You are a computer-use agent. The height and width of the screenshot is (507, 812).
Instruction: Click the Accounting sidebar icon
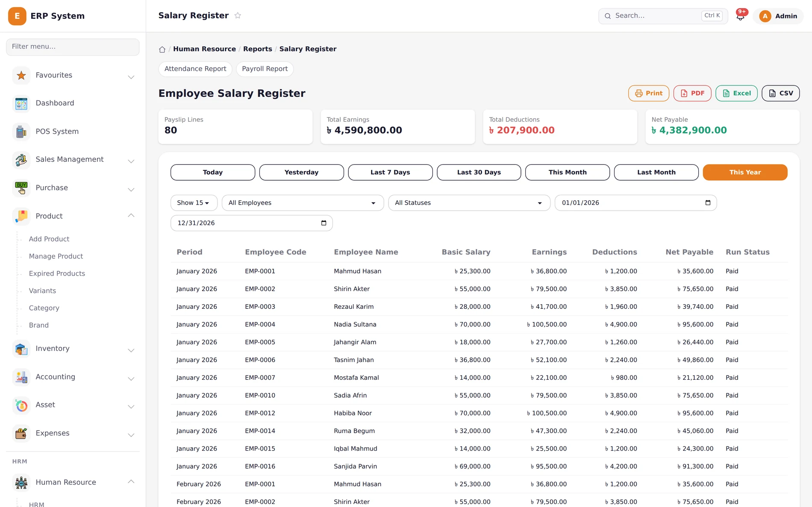[x=21, y=377]
